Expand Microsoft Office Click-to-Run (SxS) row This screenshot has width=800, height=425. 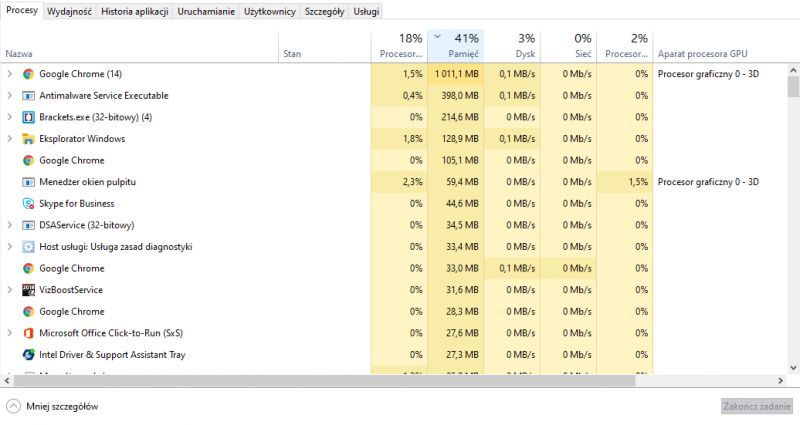pyautogui.click(x=9, y=333)
